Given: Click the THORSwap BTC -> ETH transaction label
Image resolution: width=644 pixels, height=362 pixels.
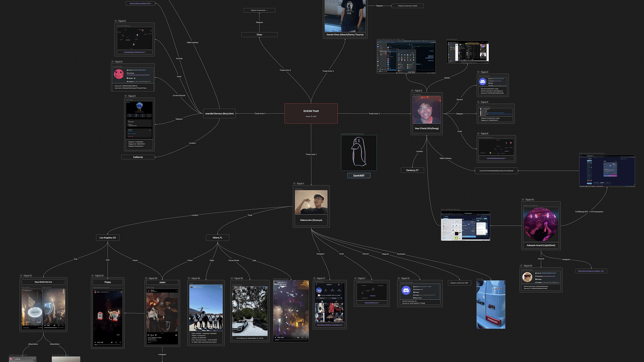Looking at the screenshot, I should coord(589,212).
